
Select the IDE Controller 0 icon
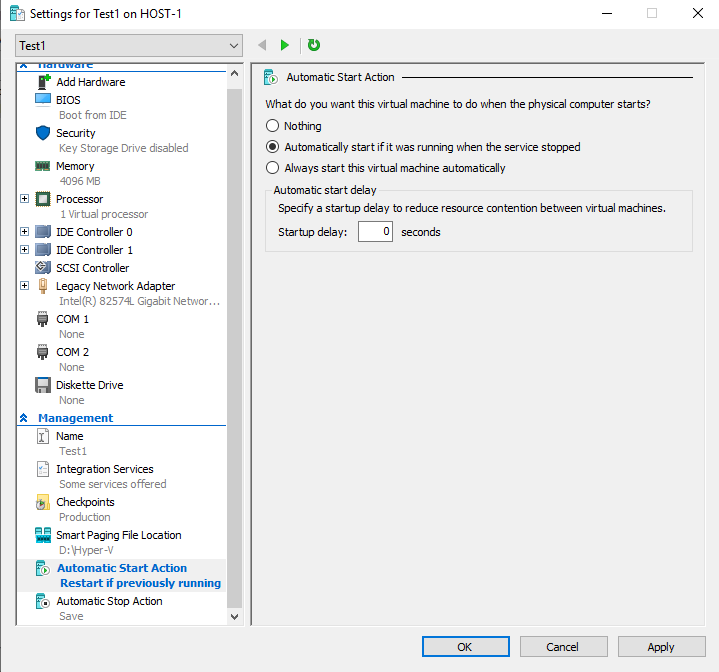(43, 232)
